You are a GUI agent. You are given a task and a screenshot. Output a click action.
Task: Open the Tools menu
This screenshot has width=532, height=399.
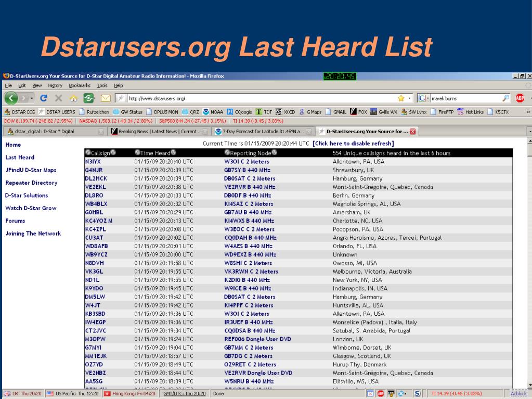[x=102, y=85]
